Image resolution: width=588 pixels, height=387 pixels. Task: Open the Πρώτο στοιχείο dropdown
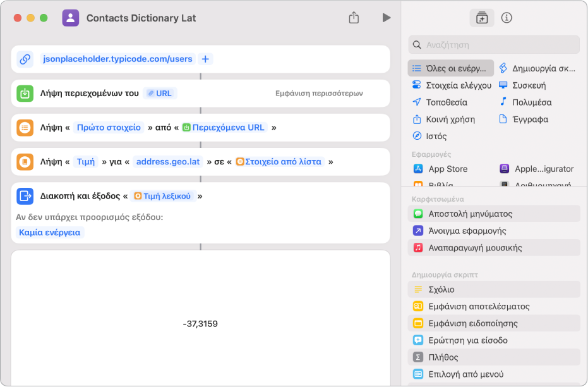pyautogui.click(x=109, y=128)
